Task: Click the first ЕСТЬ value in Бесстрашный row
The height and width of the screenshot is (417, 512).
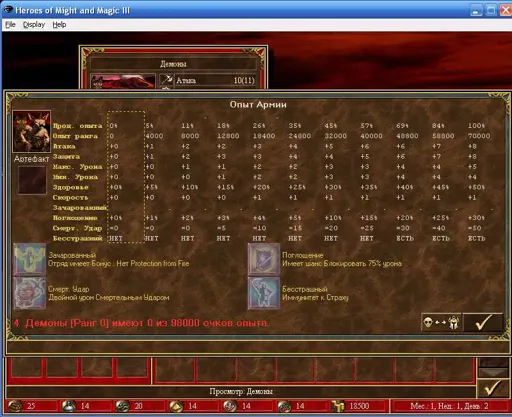Action: pos(405,238)
